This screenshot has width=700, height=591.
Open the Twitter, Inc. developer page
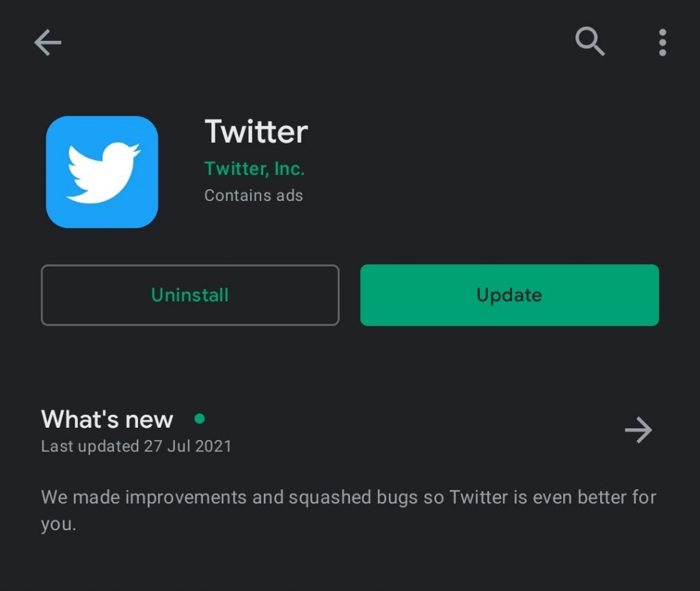(254, 168)
